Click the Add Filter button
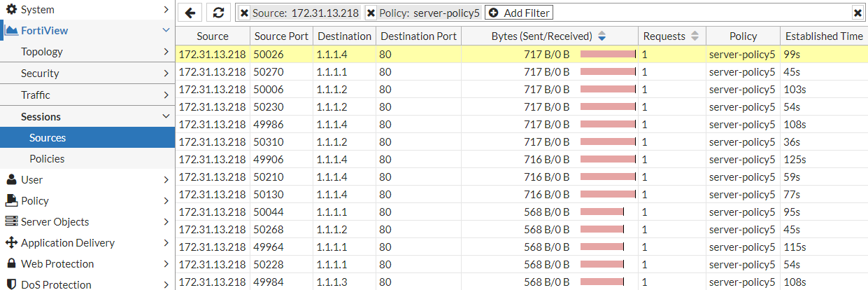 click(518, 13)
